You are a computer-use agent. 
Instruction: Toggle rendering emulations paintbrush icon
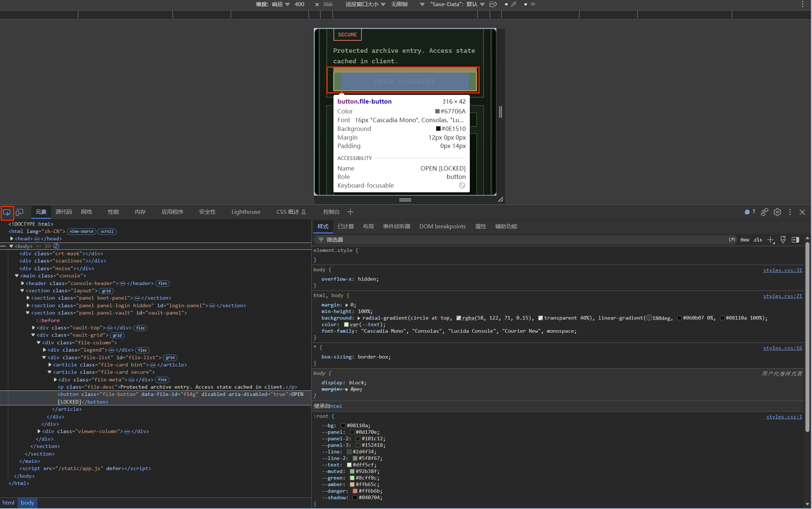783,240
